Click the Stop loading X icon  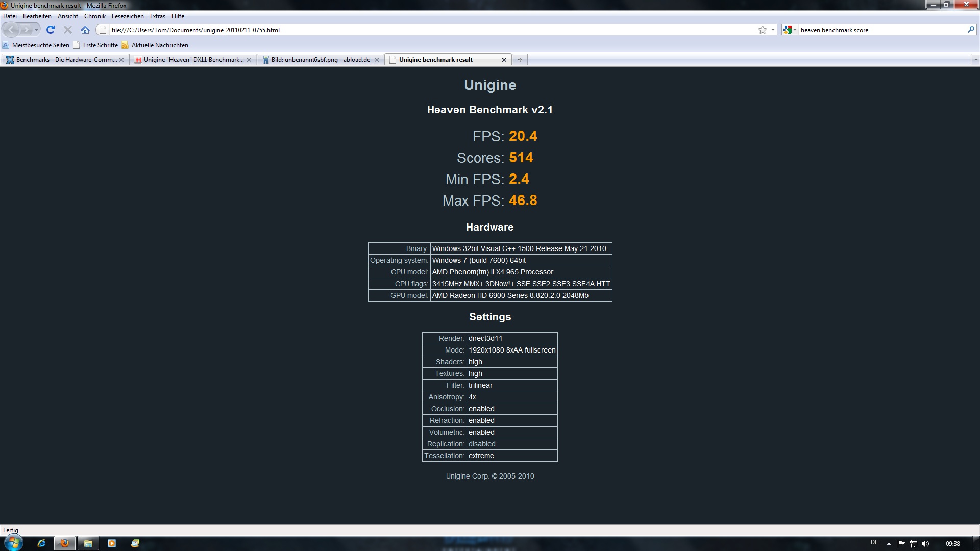click(x=67, y=30)
